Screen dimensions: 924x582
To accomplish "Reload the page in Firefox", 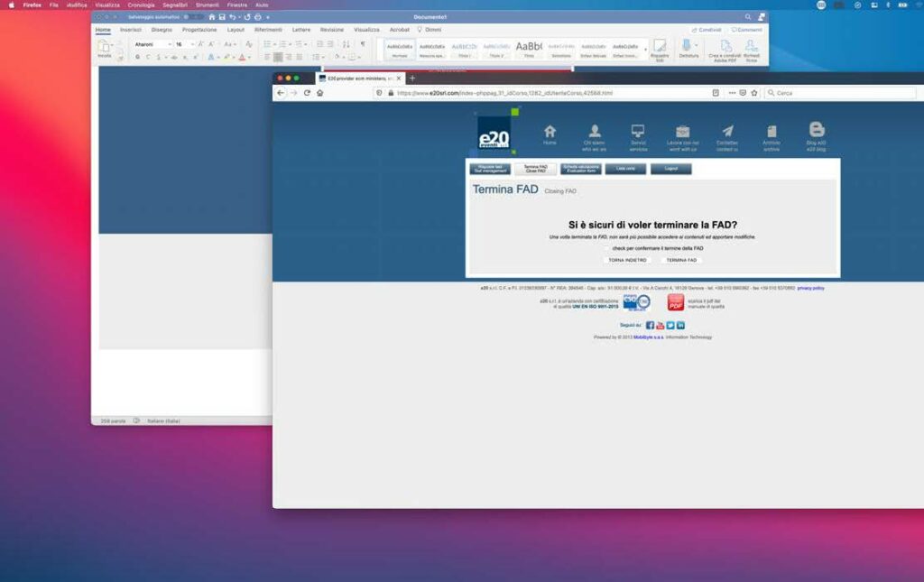I will [307, 93].
